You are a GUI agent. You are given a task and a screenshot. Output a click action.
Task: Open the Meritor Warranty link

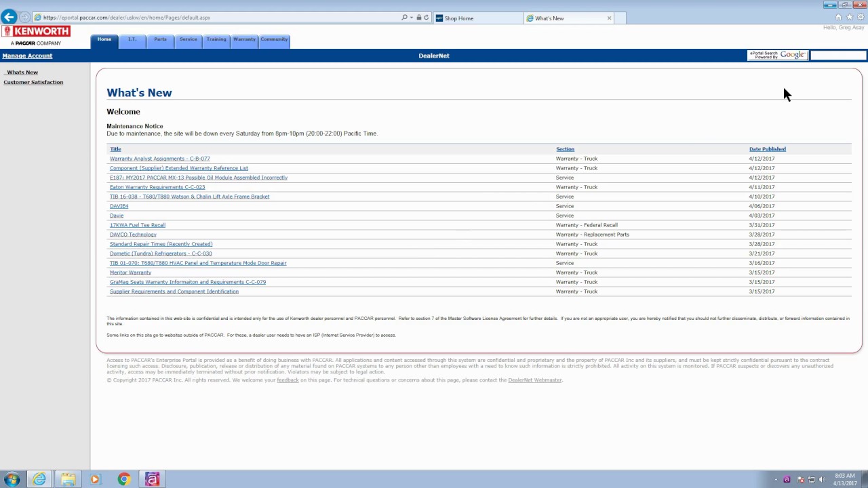pyautogui.click(x=130, y=272)
